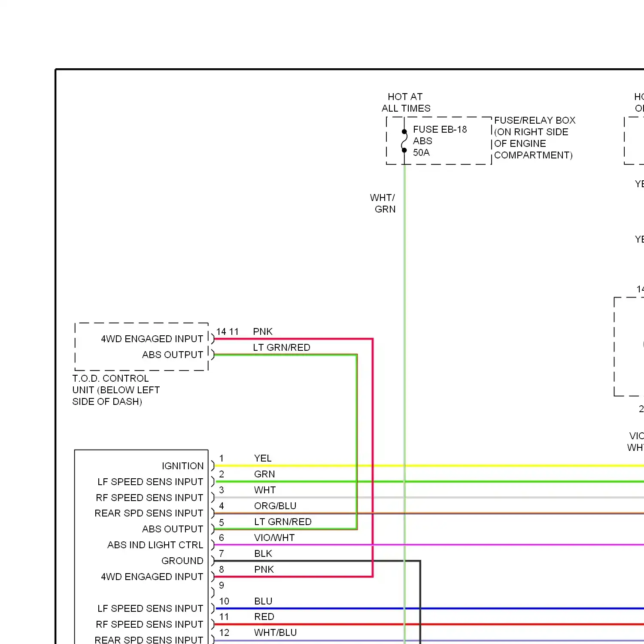Select "ABS OUTPUT" label at pin 5
This screenshot has height=644, width=644.
point(173,529)
